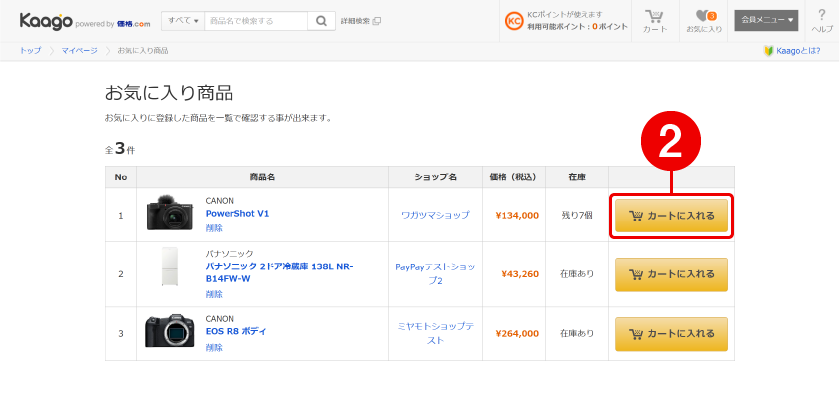
Task: Add the Panasonic refrigerator to cart
Action: click(x=671, y=274)
